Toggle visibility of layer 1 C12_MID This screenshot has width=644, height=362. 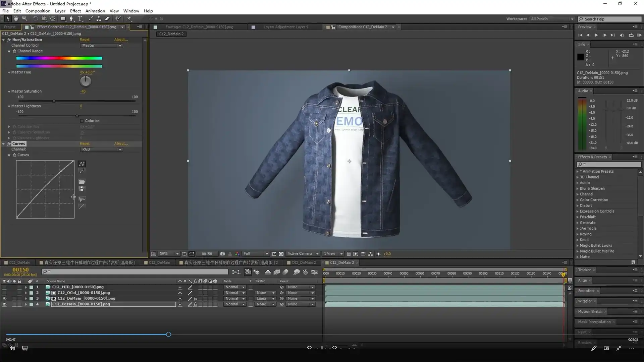(x=4, y=287)
